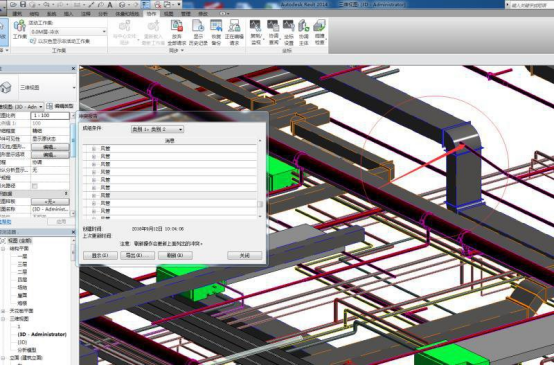Select the Copy/Monitor (复制/监视) tool
554x365 pixels.
tap(256, 33)
